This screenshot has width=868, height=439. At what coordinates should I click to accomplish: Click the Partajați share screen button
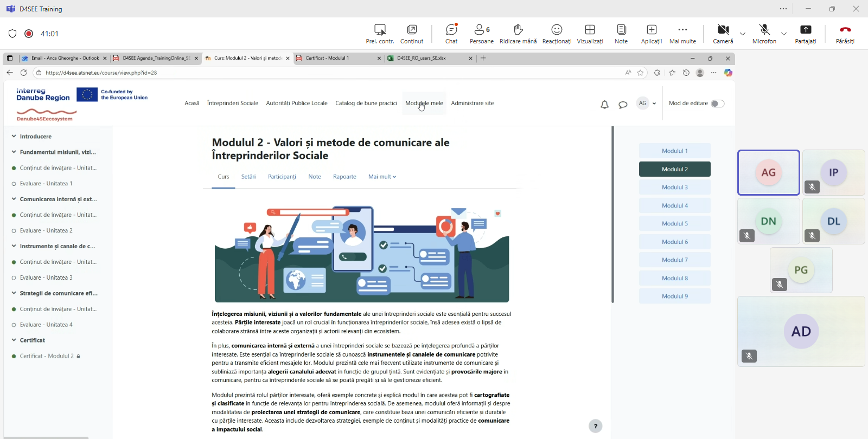(806, 34)
